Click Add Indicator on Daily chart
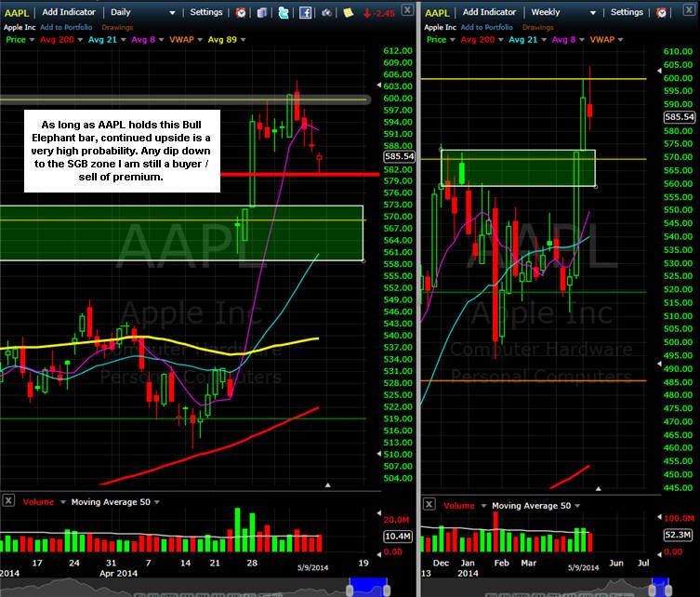Image resolution: width=700 pixels, height=597 pixels. coord(69,12)
